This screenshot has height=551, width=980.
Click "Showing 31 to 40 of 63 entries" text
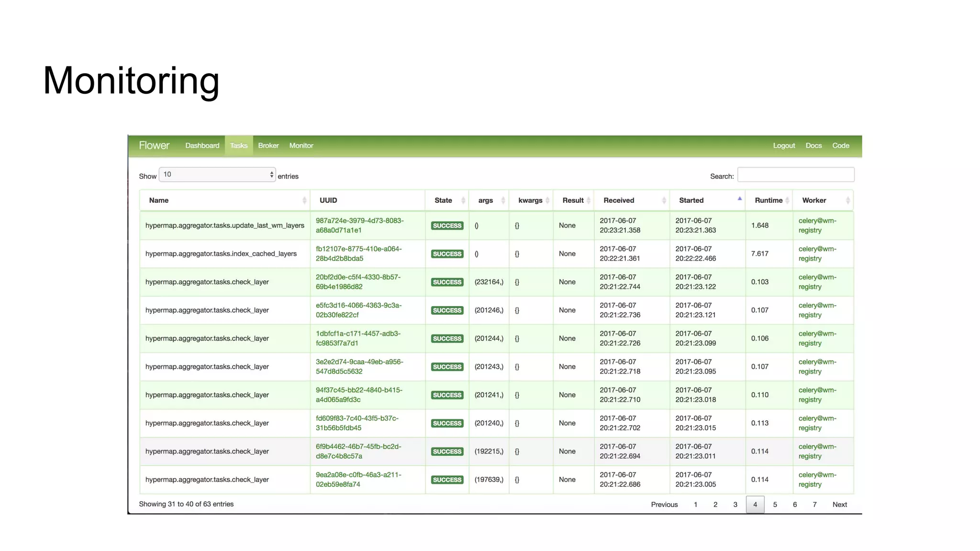click(x=186, y=504)
